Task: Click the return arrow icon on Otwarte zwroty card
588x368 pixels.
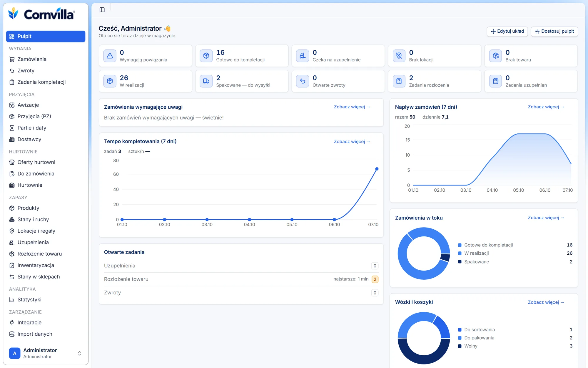Action: click(303, 81)
